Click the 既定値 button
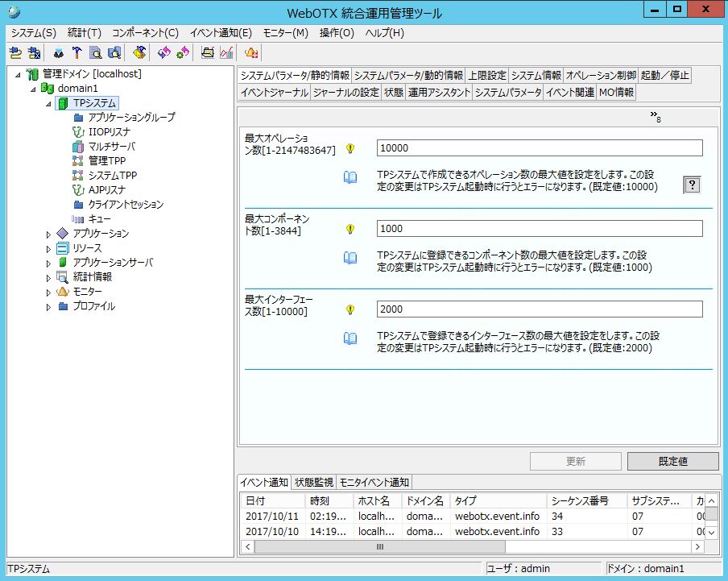 (672, 462)
